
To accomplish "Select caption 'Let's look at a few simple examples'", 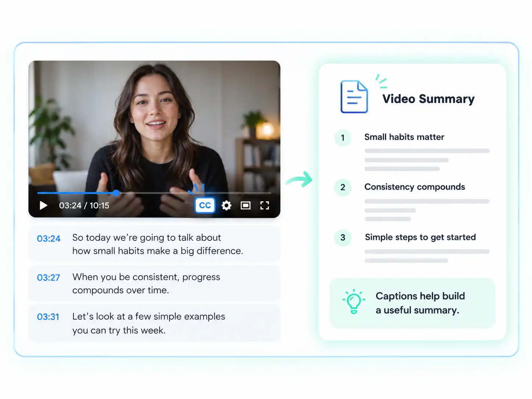I will coord(149,316).
